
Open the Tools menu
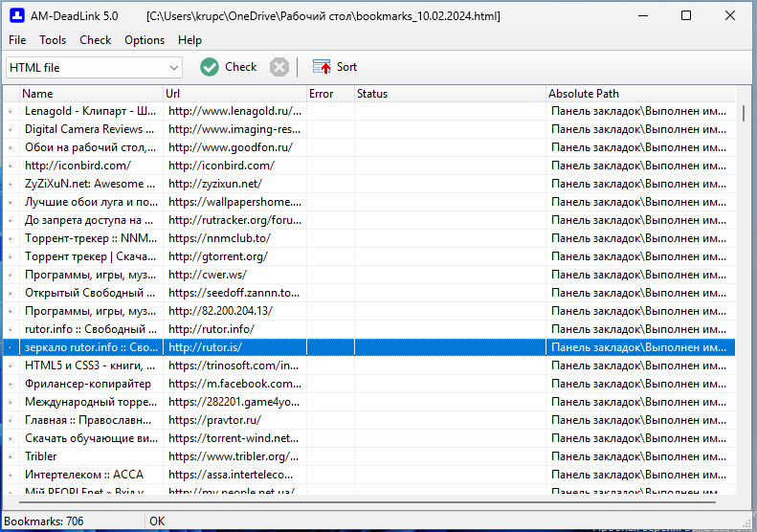[x=53, y=40]
